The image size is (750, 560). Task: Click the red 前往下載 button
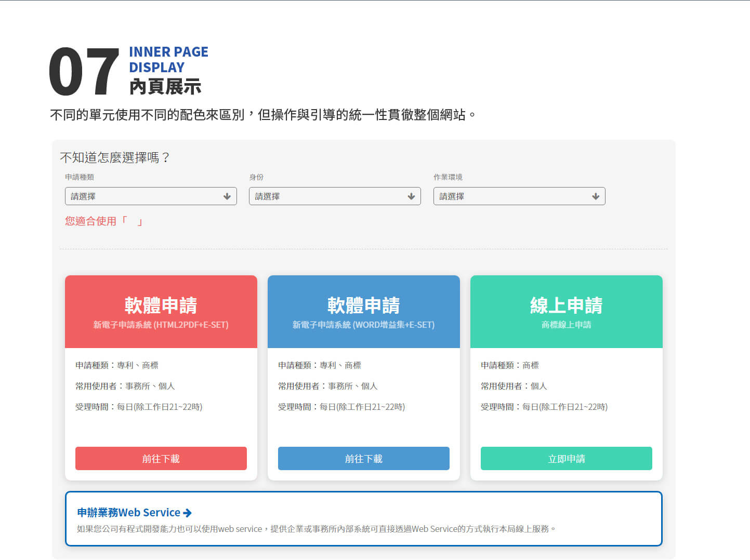point(161,458)
